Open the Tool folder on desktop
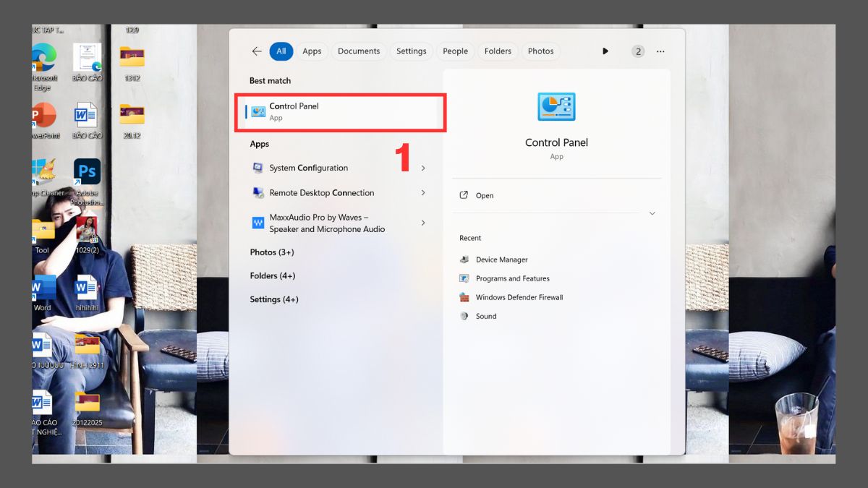Viewport: 868px width, 488px height. click(x=43, y=236)
